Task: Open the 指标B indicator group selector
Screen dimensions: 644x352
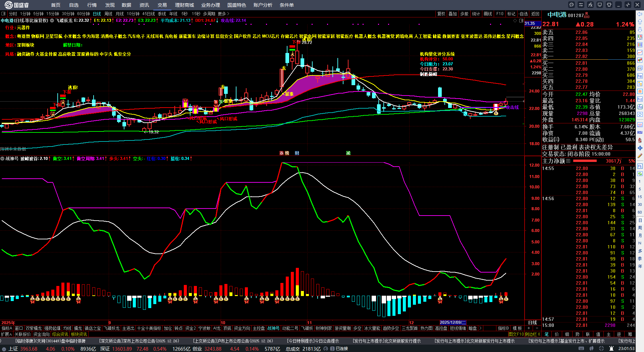Action: tap(503, 328)
